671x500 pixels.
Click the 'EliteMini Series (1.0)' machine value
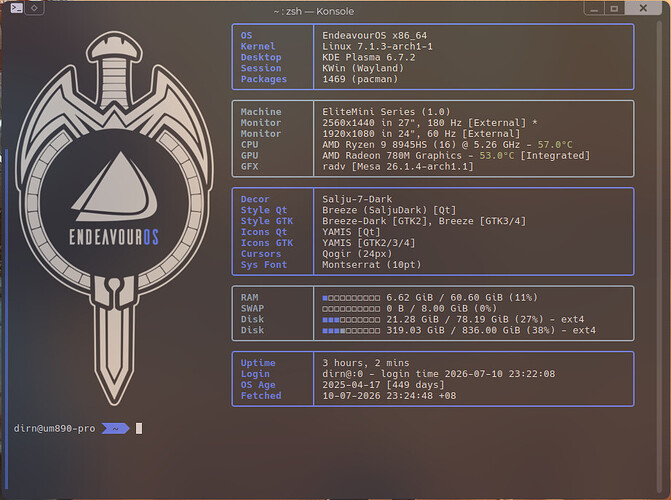386,112
